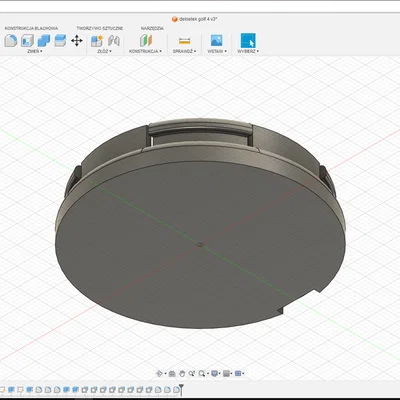Activate the Move/Copy four-arrow tool
This screenshot has height=400, width=400.
click(x=77, y=41)
